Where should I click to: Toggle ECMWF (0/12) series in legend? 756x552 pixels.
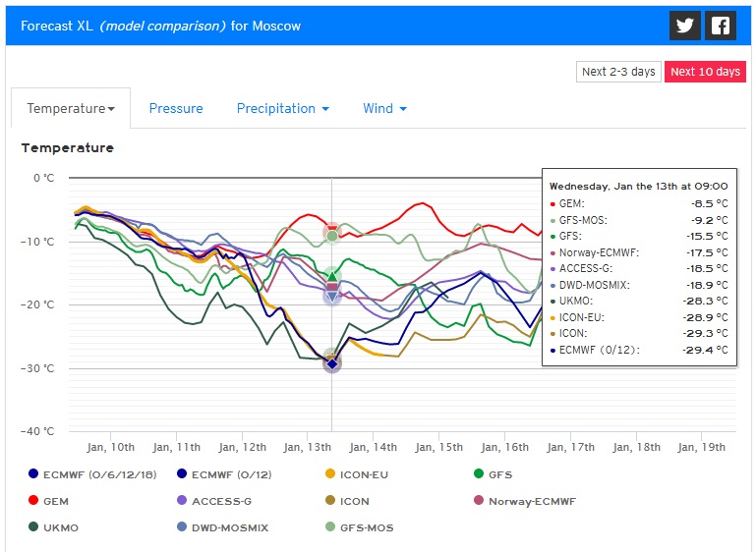click(224, 474)
